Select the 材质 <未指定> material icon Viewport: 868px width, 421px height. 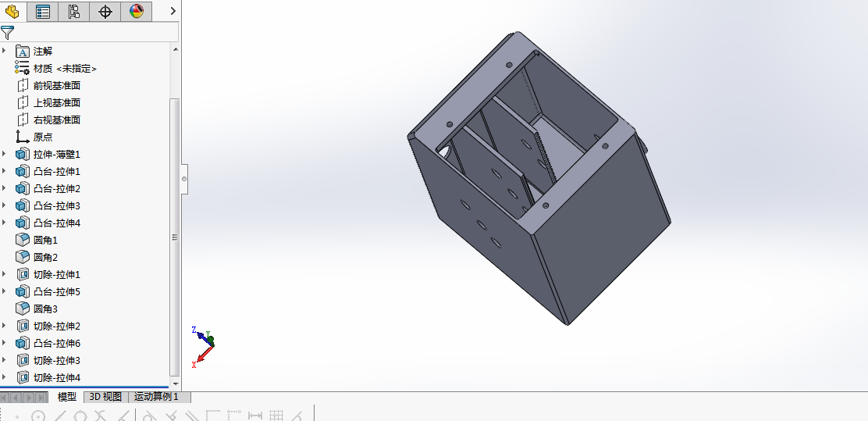pos(22,69)
